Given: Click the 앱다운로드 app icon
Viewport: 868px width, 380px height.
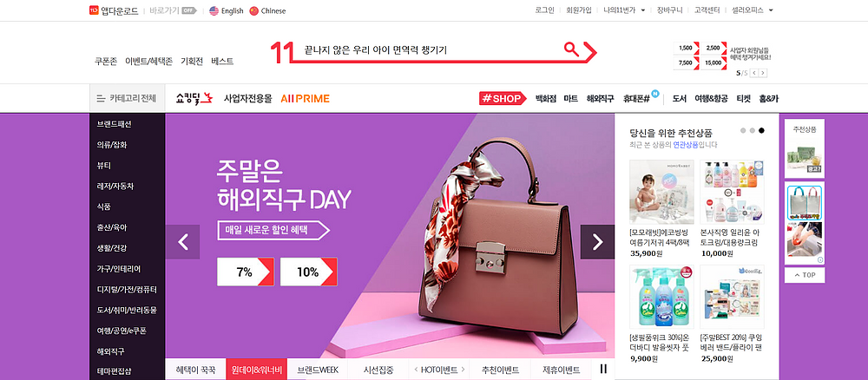Looking at the screenshot, I should (94, 10).
